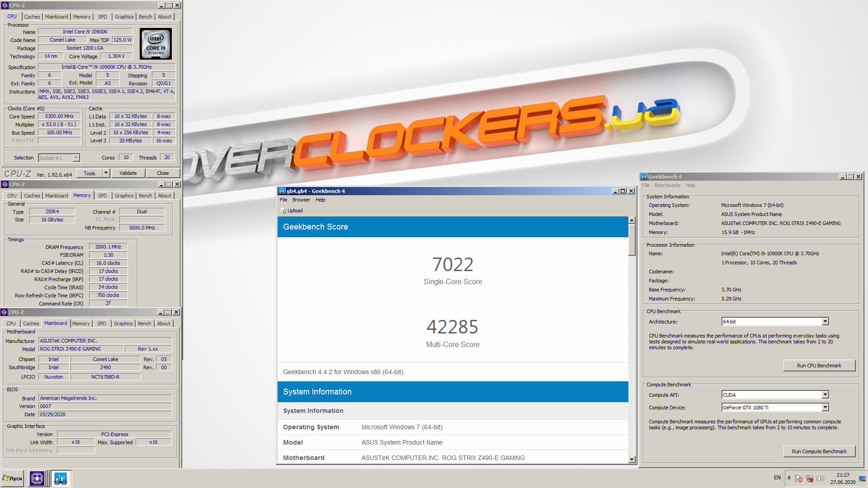This screenshot has height=488, width=868.
Task: Click the DRAM Frequency 2000.1 MHz value
Action: coord(108,247)
